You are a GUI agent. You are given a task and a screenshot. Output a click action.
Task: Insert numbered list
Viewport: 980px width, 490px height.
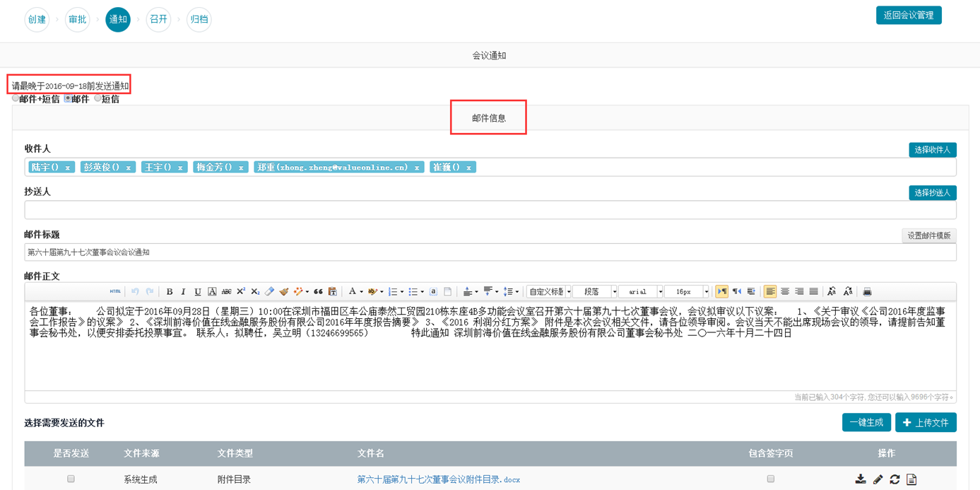click(x=392, y=291)
